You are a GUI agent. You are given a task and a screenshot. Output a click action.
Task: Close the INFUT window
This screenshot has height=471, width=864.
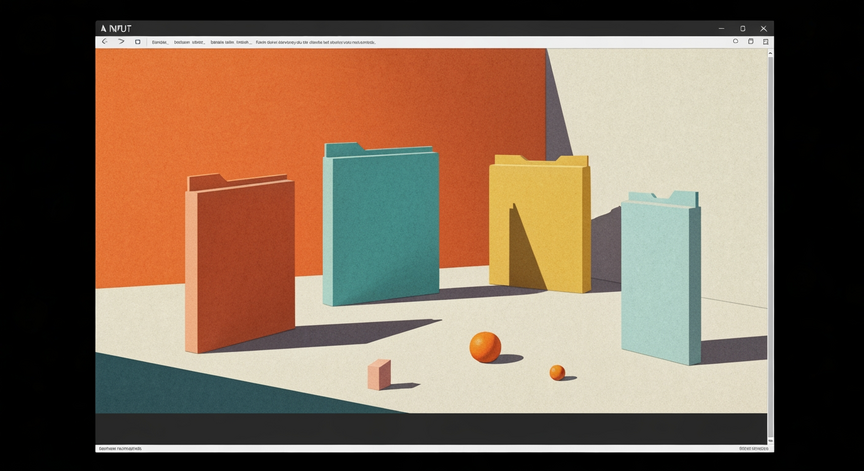(x=763, y=29)
